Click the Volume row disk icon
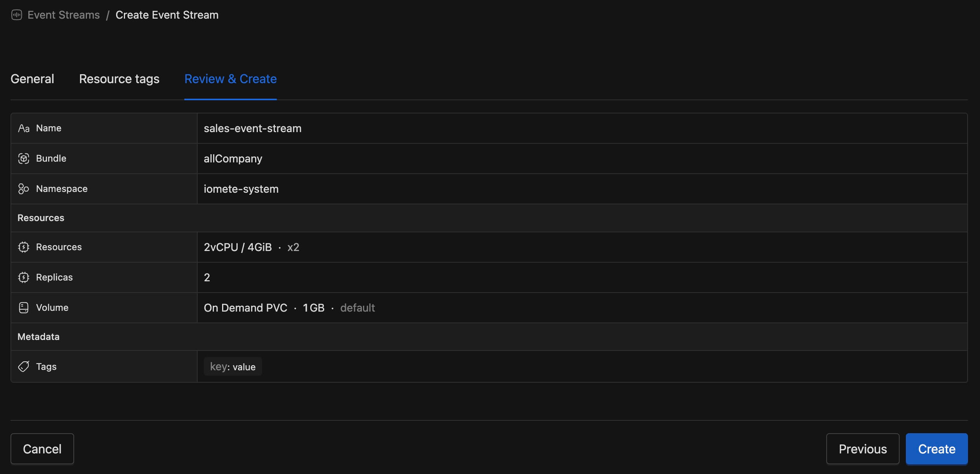The width and height of the screenshot is (980, 474). pyautogui.click(x=24, y=308)
